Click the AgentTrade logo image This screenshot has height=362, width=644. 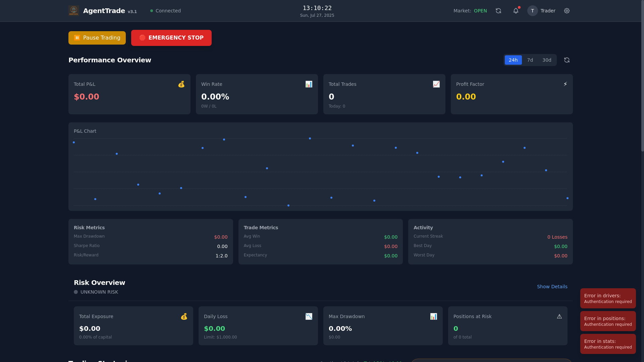click(74, 11)
